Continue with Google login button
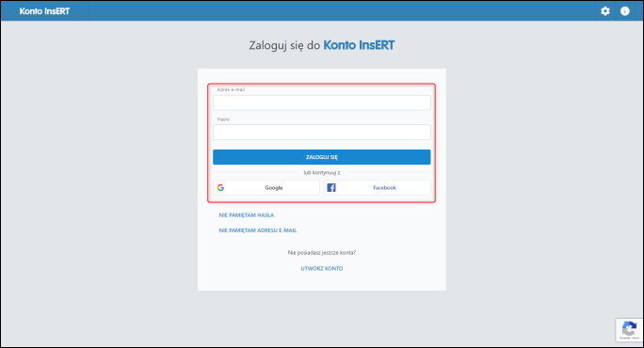This screenshot has height=348, width=644. [266, 187]
